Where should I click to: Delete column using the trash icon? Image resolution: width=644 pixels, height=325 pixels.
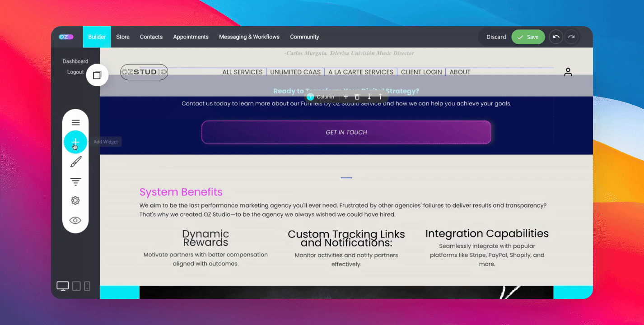(x=357, y=97)
